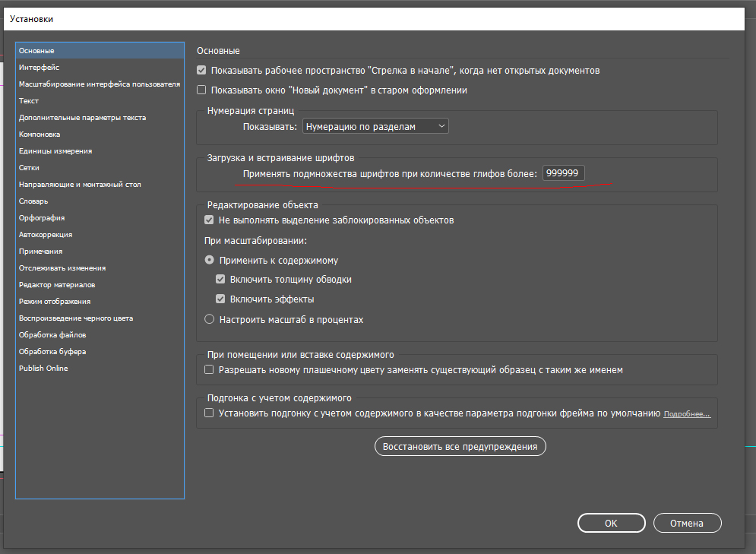The width and height of the screenshot is (756, 554).
Task: Open Обработка буфера section
Action: click(100, 352)
